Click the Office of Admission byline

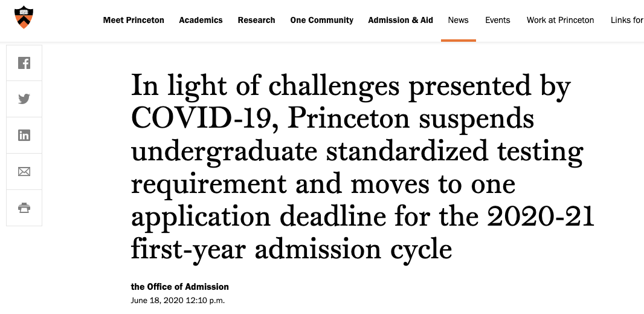coord(180,287)
